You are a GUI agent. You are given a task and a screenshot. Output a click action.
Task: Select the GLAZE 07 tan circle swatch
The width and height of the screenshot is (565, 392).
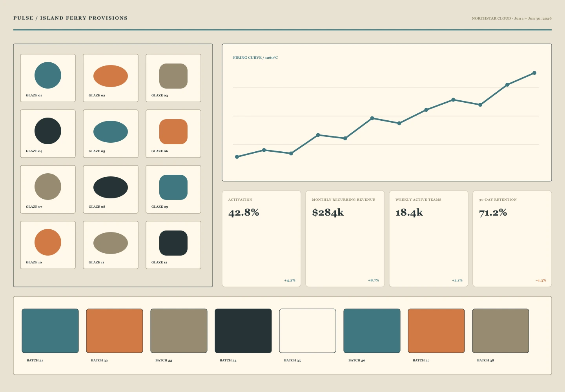[x=48, y=187]
